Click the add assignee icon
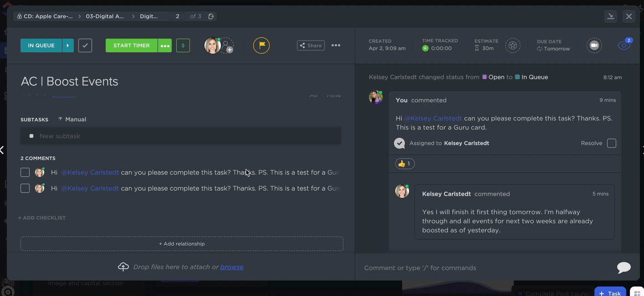The width and height of the screenshot is (644, 296). [227, 46]
